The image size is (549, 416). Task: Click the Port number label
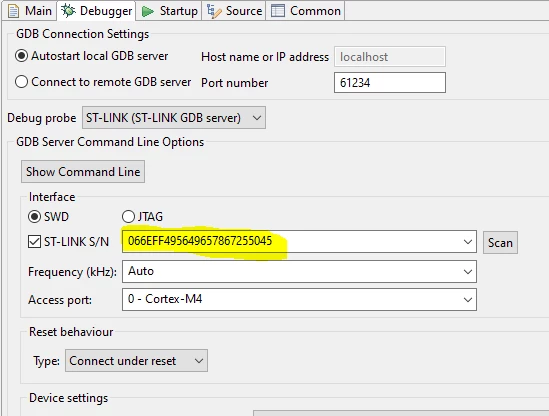click(235, 83)
